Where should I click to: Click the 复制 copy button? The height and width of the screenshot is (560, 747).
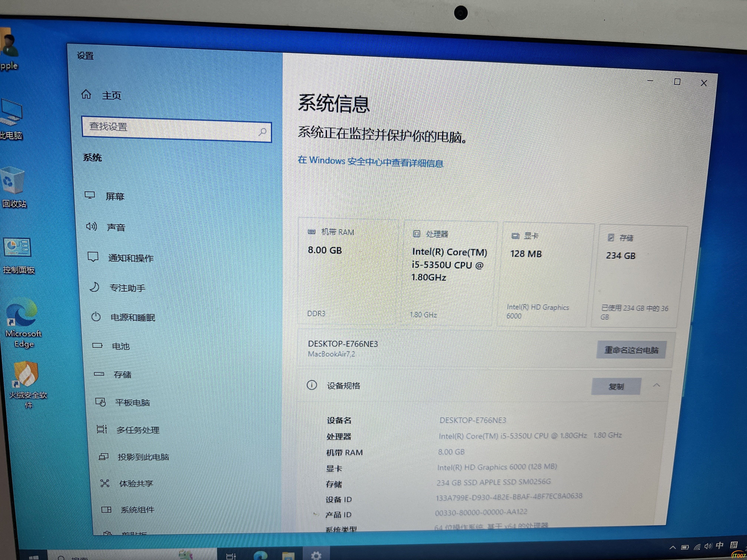(x=616, y=386)
